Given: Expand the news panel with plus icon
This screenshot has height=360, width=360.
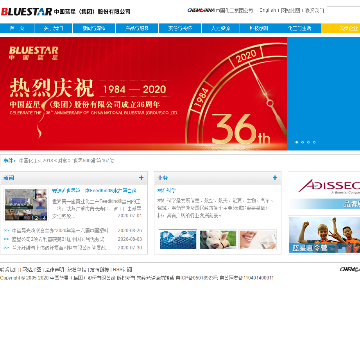Looking at the screenshot, I should pyautogui.click(x=141, y=178).
